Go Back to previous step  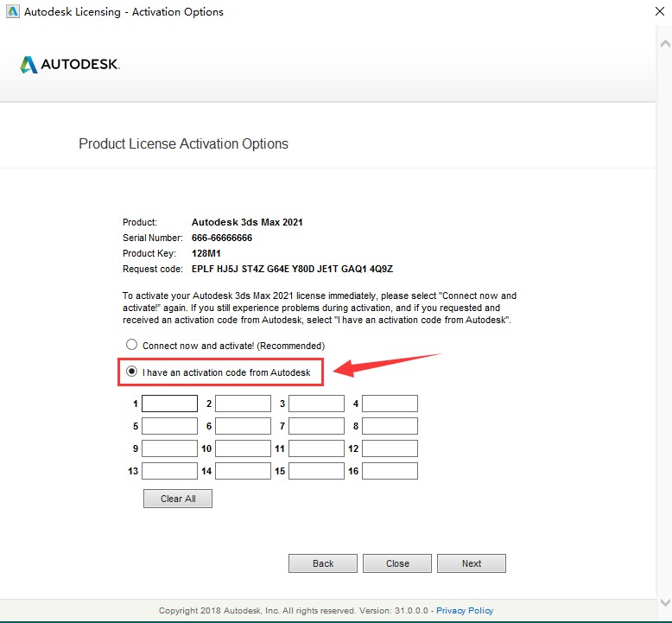click(323, 563)
